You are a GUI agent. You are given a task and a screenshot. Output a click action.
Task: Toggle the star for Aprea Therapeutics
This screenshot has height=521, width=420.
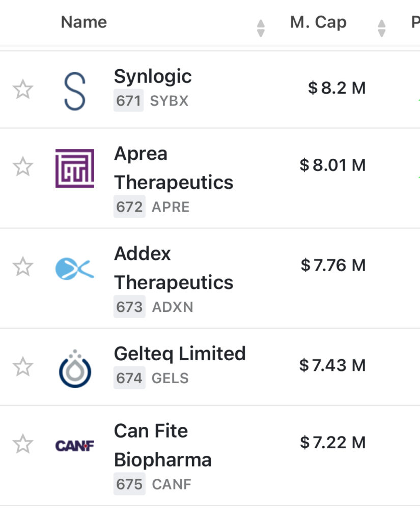(x=22, y=167)
